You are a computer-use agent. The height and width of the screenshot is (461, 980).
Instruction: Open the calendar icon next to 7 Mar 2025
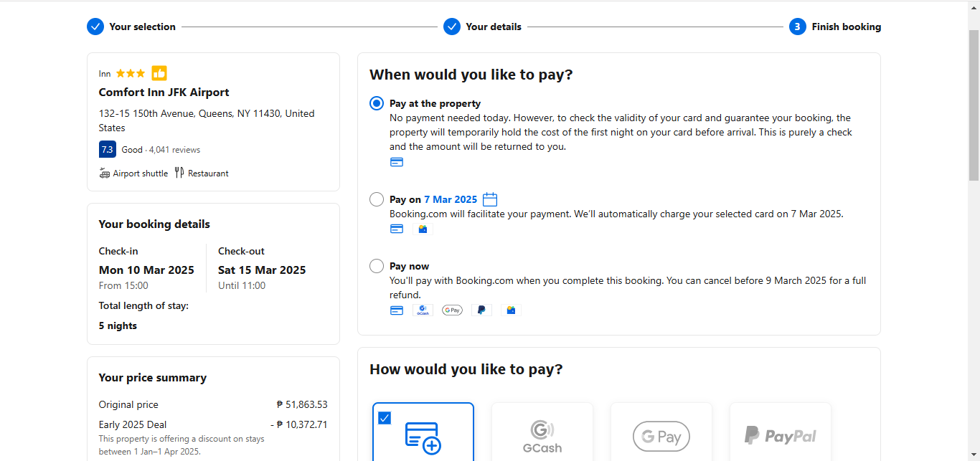point(490,199)
